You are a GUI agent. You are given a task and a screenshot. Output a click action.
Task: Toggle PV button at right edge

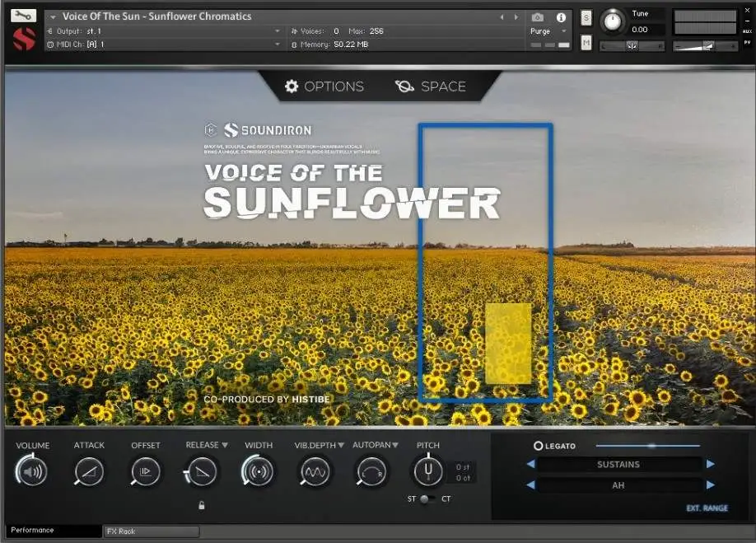747,43
